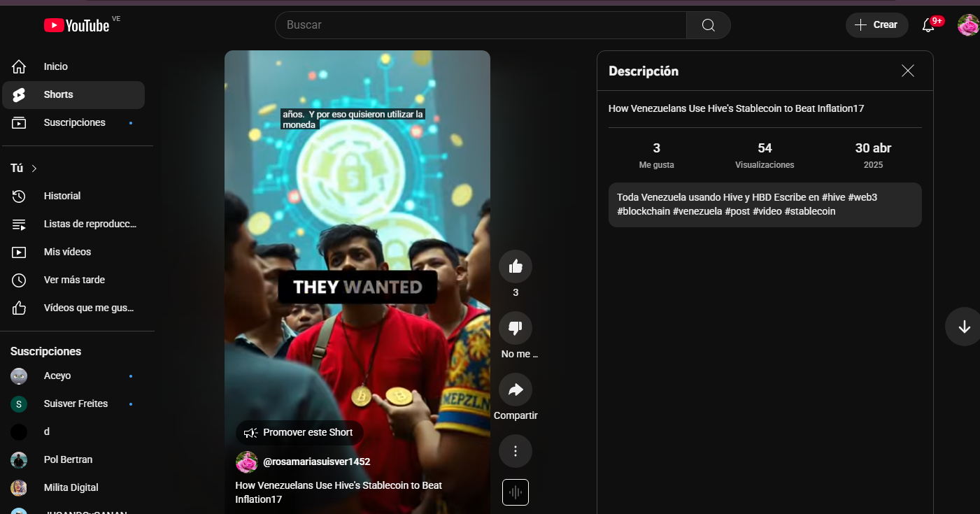Open the sound remix square icon

tap(516, 492)
